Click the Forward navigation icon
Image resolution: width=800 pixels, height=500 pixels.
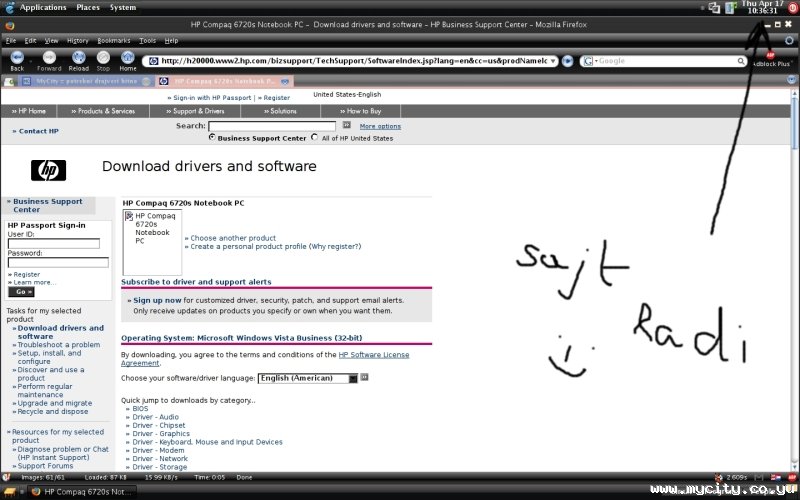pyautogui.click(x=49, y=58)
